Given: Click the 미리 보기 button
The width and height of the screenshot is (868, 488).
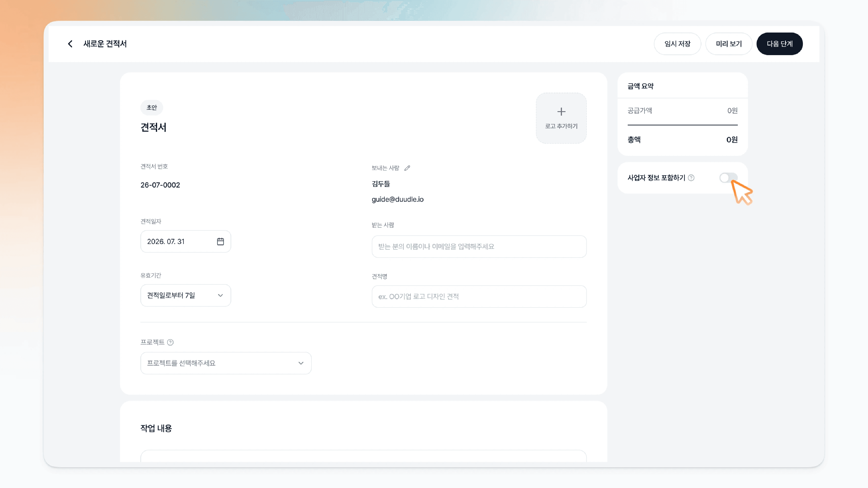Looking at the screenshot, I should point(729,44).
